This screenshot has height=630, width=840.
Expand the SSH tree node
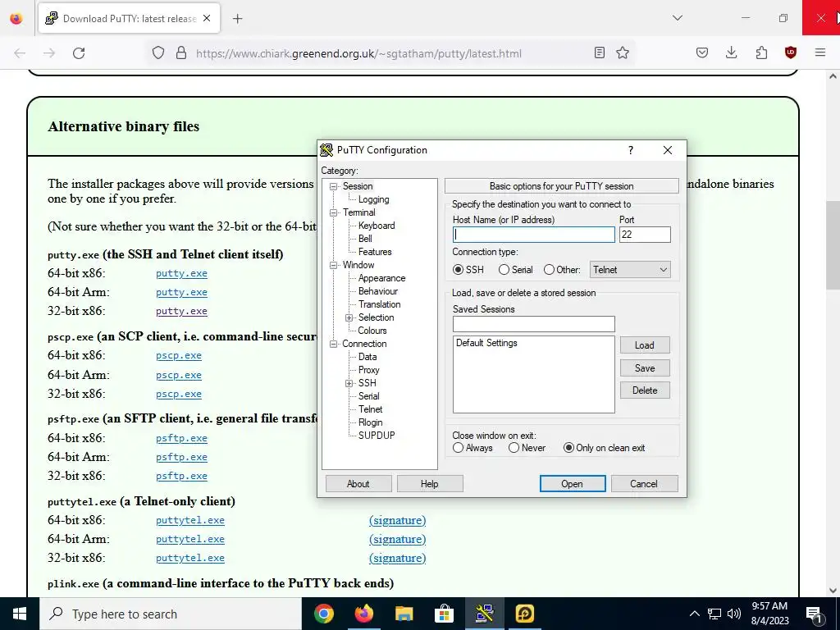[349, 383]
